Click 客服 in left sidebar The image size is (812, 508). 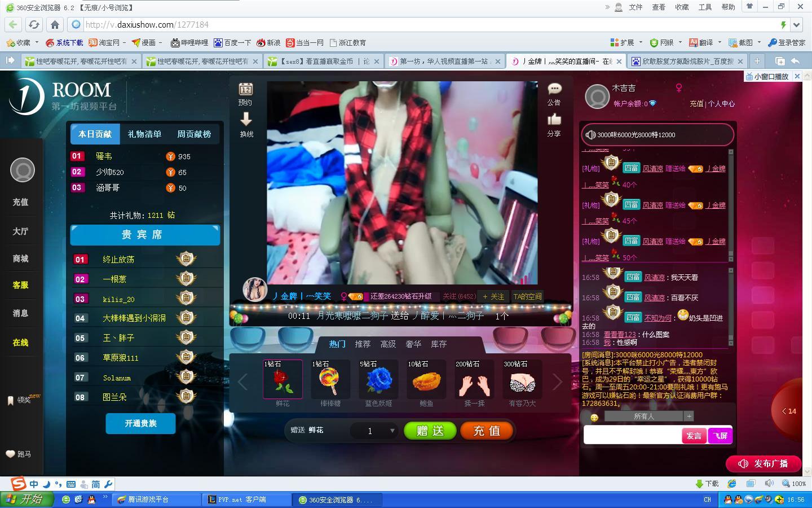click(x=20, y=285)
